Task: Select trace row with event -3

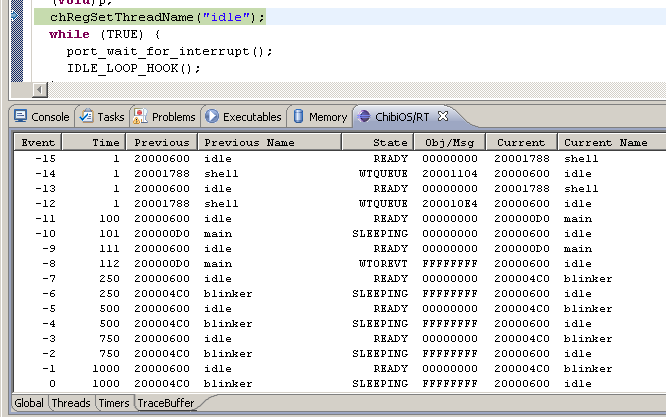Action: [340, 338]
